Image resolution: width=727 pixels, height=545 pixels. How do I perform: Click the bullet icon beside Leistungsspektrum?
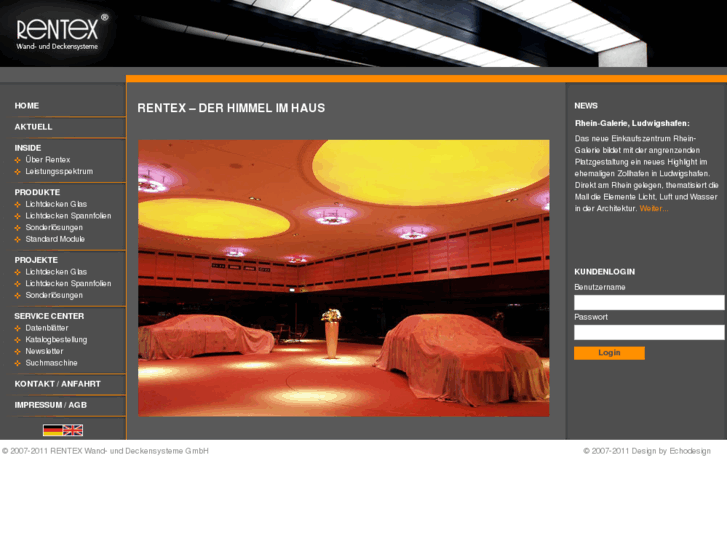[18, 172]
